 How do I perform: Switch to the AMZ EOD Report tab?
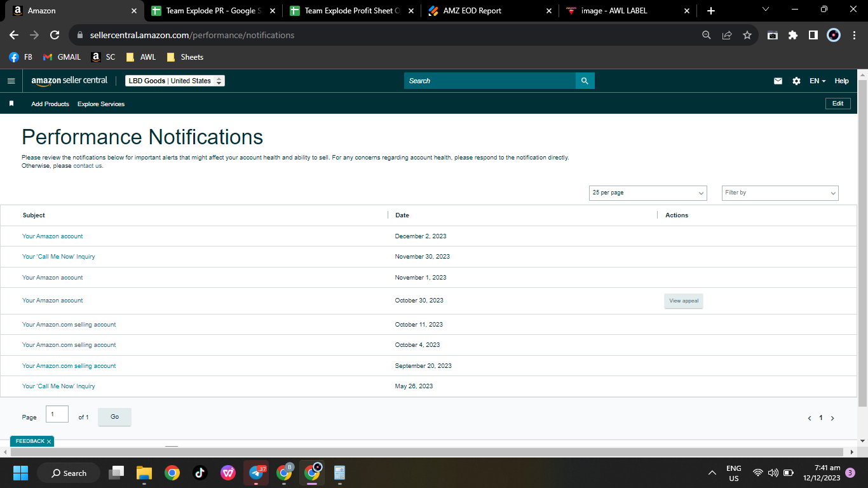pyautogui.click(x=489, y=11)
